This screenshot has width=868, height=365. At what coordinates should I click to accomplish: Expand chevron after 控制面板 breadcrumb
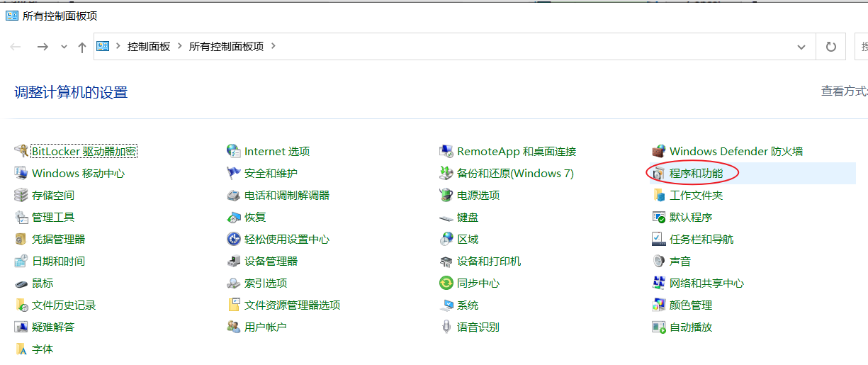click(179, 46)
